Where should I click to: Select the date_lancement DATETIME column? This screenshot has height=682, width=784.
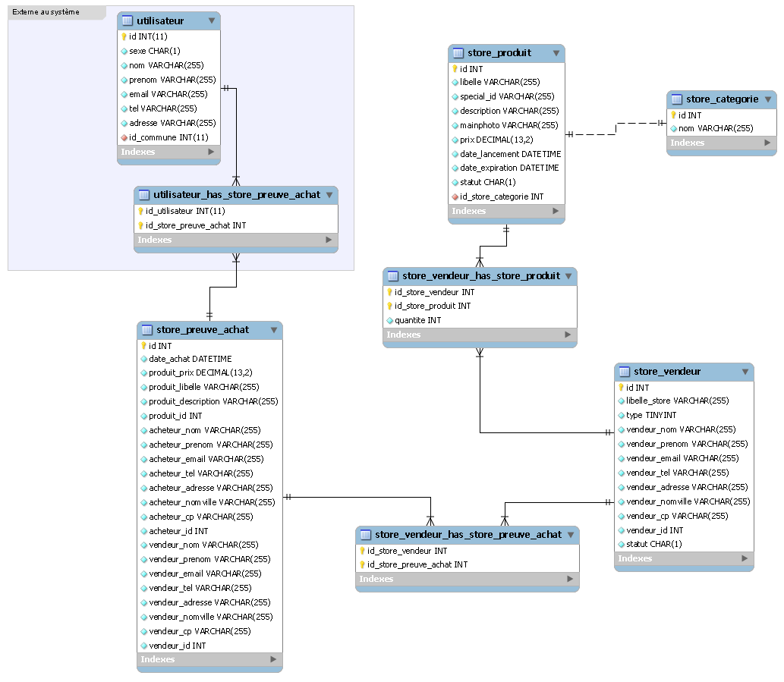click(x=506, y=154)
